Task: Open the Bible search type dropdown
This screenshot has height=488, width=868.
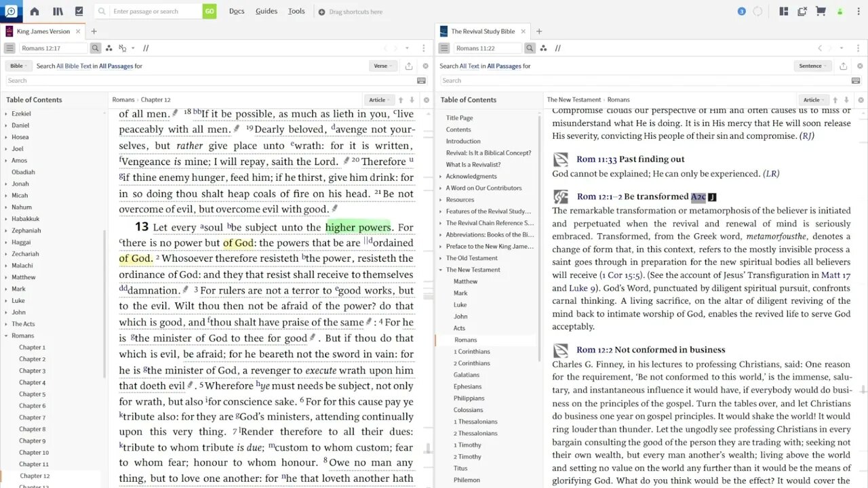Action: coord(18,66)
